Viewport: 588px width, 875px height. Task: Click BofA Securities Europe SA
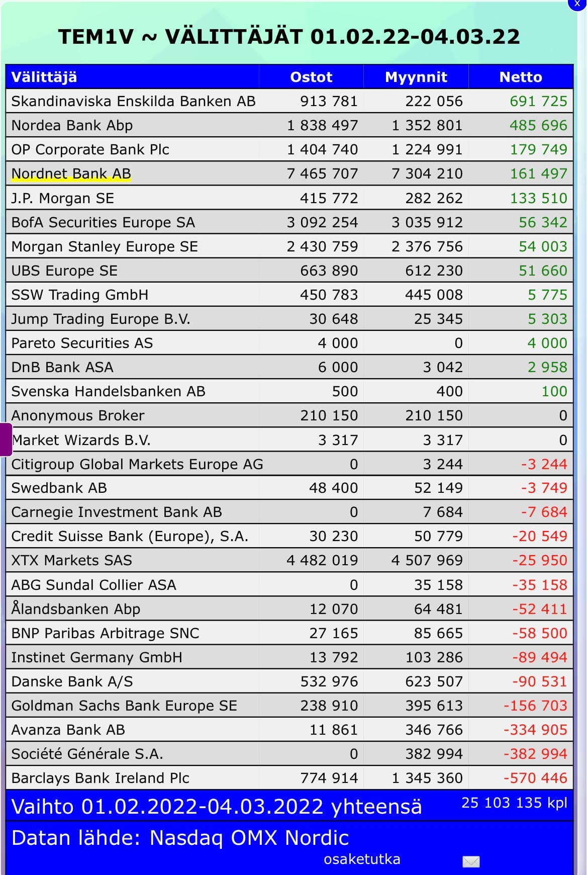[x=103, y=222]
